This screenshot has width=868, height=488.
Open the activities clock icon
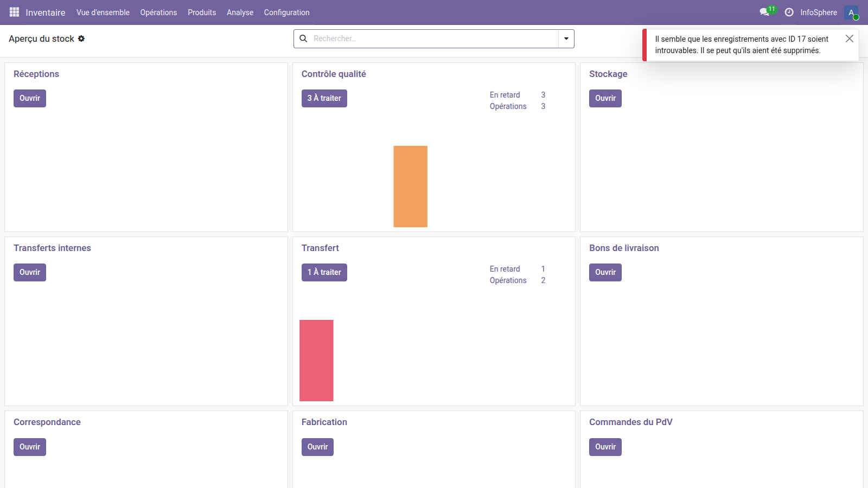[789, 12]
